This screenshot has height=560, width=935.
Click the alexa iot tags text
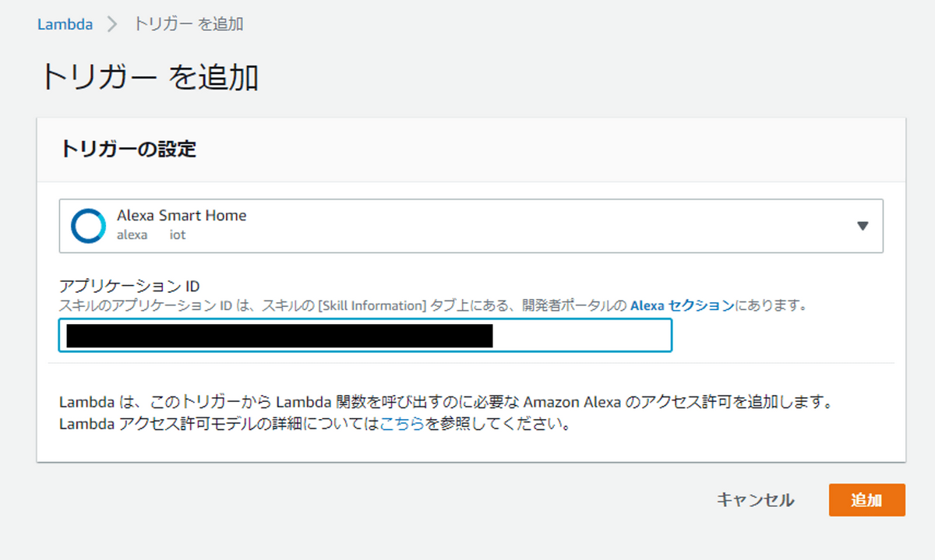click(x=151, y=234)
